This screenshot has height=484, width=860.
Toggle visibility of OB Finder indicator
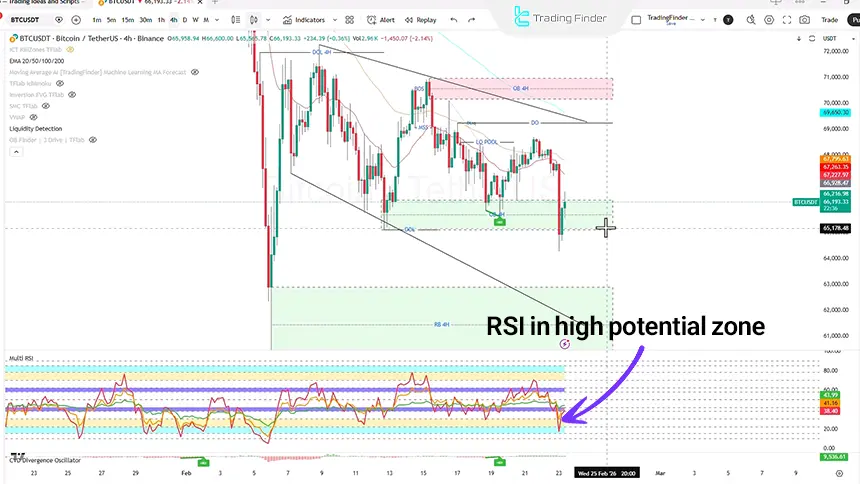pyautogui.click(x=93, y=140)
